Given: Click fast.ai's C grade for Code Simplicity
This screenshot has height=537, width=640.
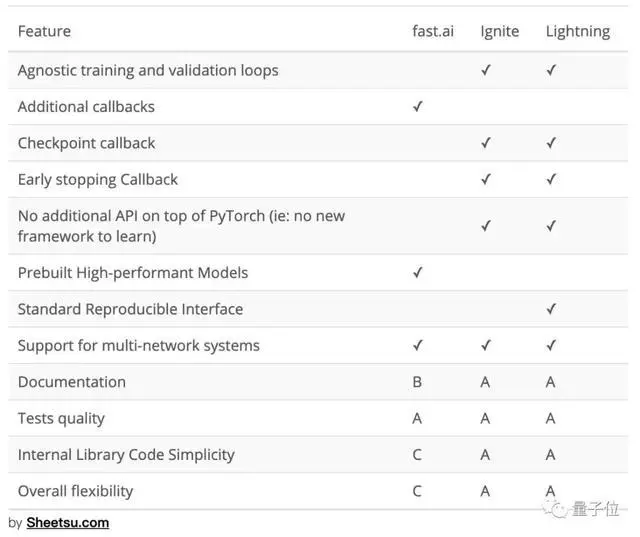Looking at the screenshot, I should coord(417,455).
